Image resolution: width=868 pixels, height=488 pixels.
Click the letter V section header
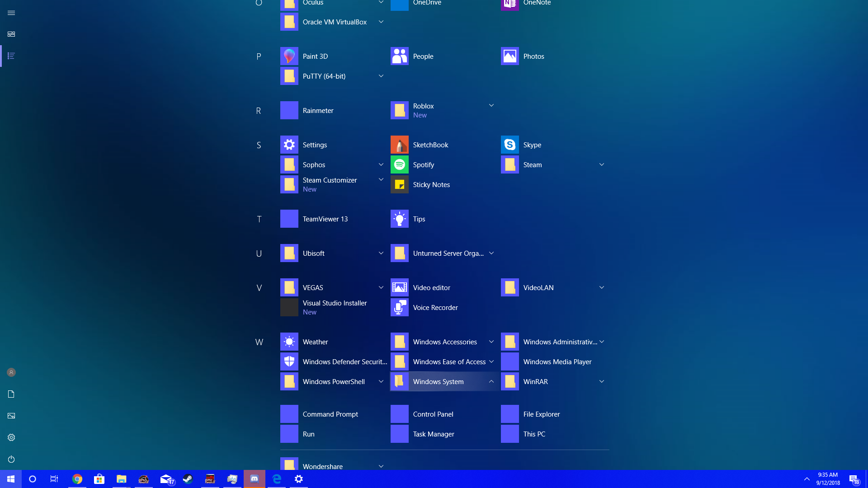[259, 288]
